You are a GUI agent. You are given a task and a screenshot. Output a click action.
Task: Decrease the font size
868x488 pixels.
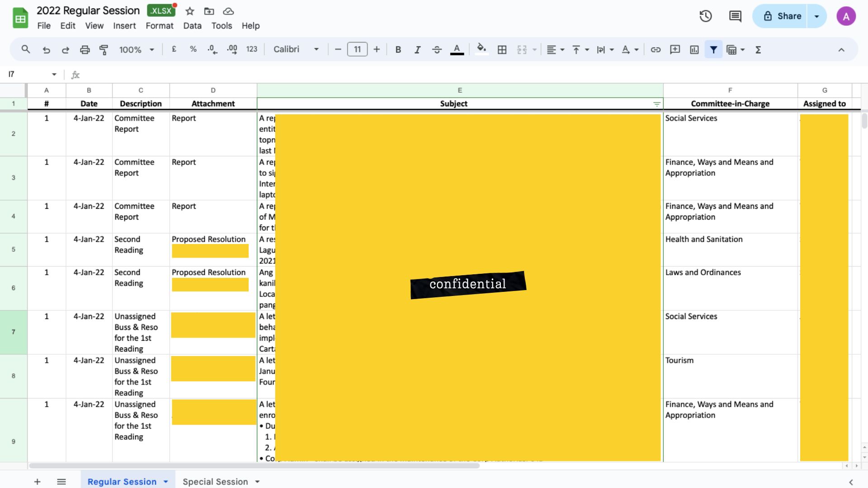pos(338,49)
